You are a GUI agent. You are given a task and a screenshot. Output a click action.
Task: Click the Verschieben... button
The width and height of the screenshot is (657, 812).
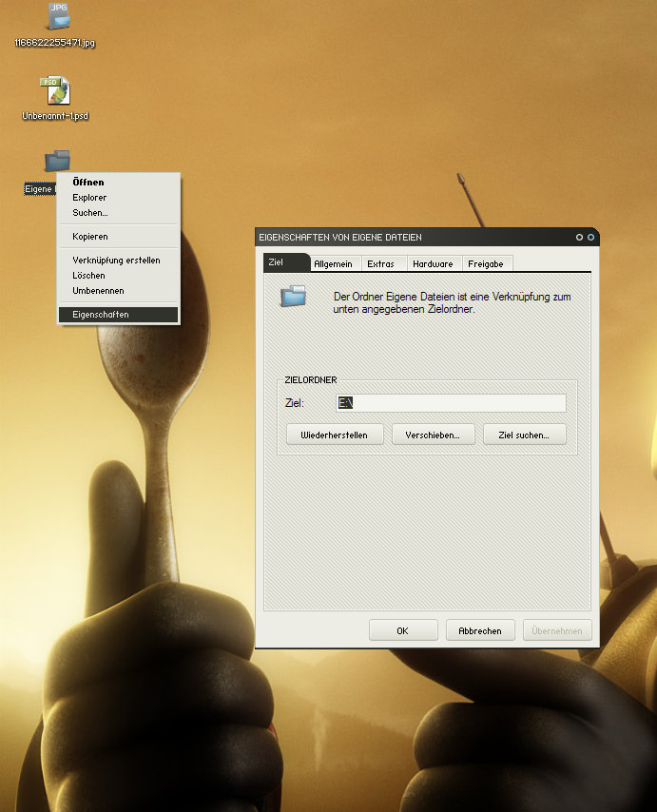click(x=433, y=435)
